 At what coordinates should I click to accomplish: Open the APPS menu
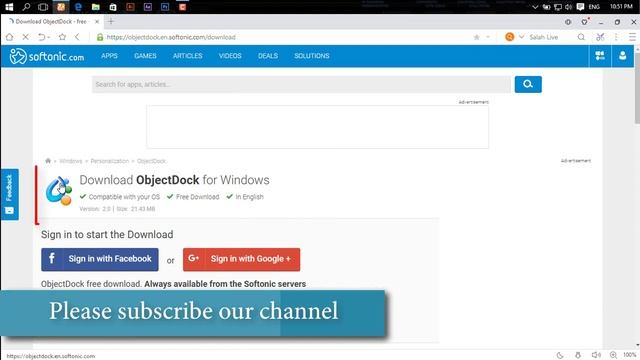pyautogui.click(x=109, y=56)
